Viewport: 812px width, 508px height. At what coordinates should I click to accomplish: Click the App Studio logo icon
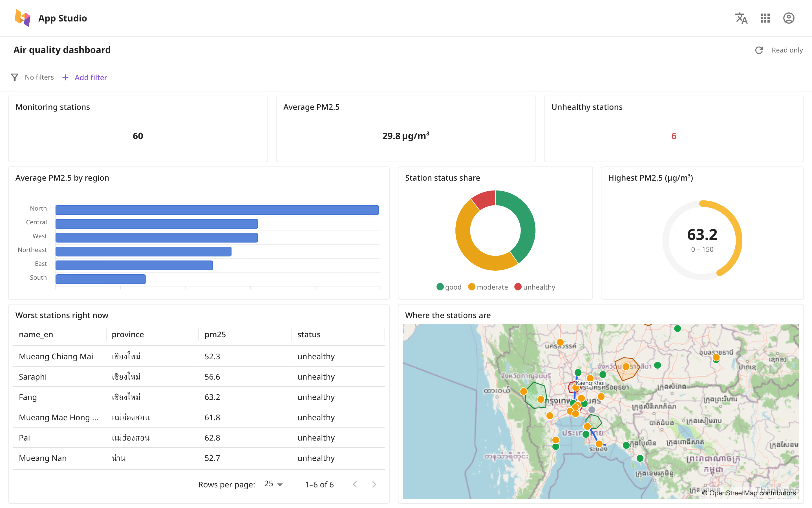point(23,18)
